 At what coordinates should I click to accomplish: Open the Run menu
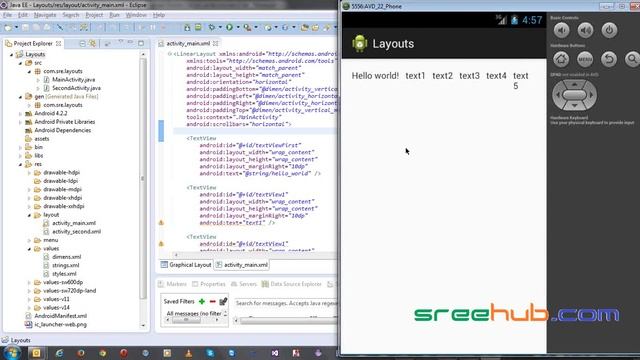[x=114, y=15]
